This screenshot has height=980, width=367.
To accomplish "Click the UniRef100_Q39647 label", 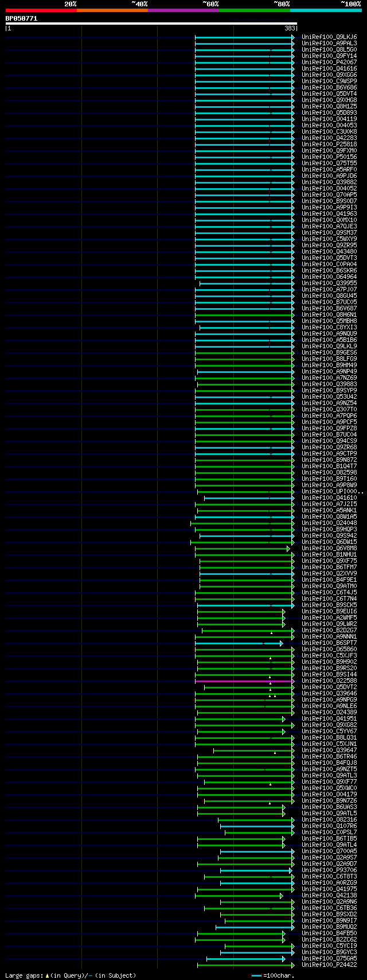I will (x=329, y=750).
